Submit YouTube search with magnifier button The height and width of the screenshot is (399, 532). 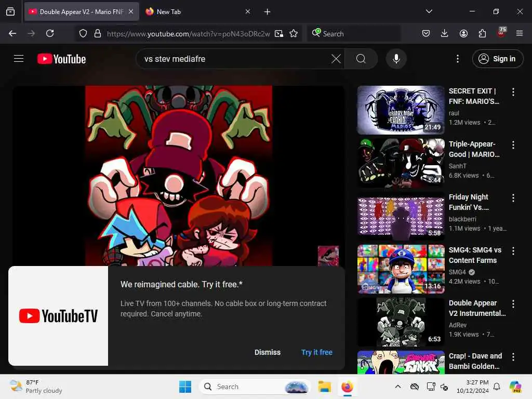point(361,59)
